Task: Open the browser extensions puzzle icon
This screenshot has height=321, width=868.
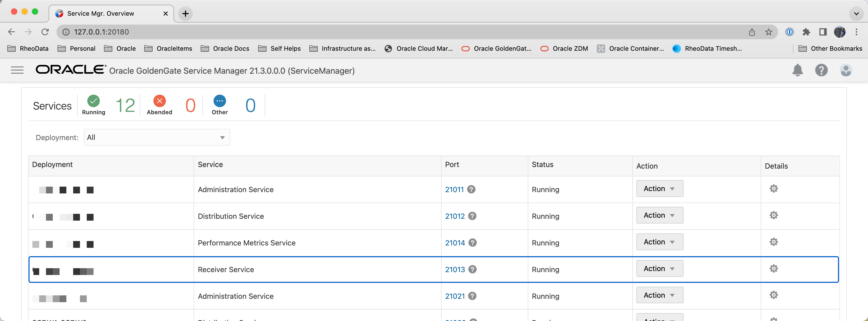Action: (x=806, y=32)
